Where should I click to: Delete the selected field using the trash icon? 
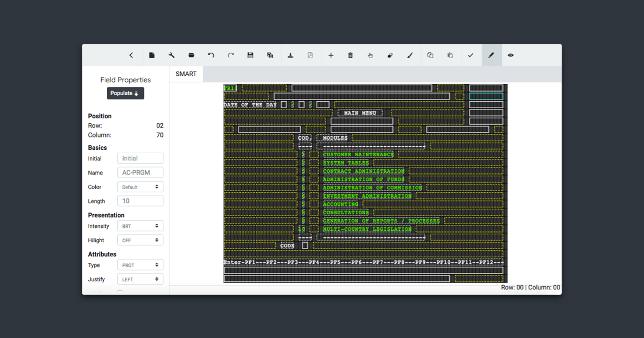[x=350, y=55]
